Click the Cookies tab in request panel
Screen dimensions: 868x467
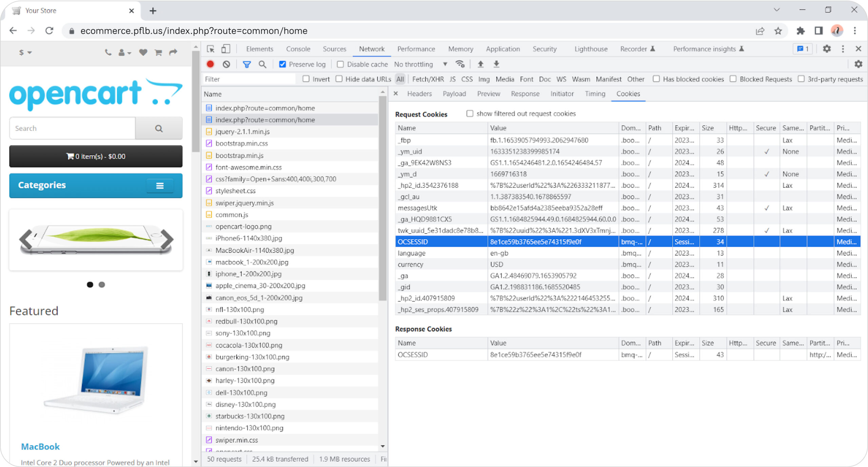628,94
